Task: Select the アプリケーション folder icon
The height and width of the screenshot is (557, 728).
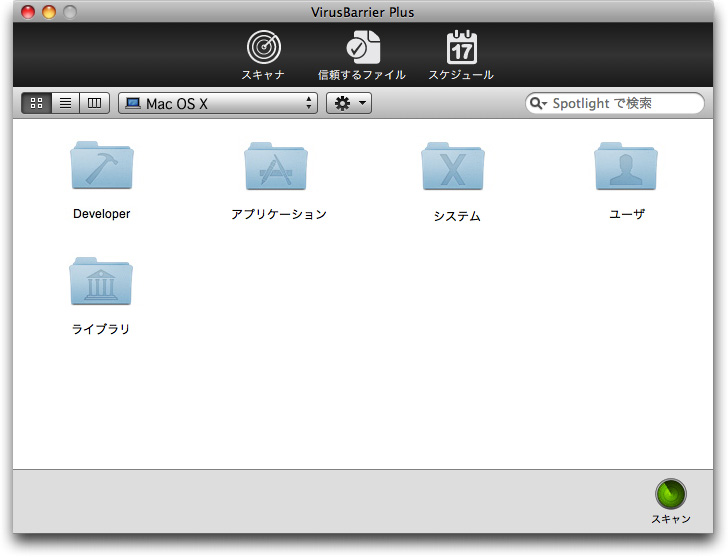Action: click(276, 166)
